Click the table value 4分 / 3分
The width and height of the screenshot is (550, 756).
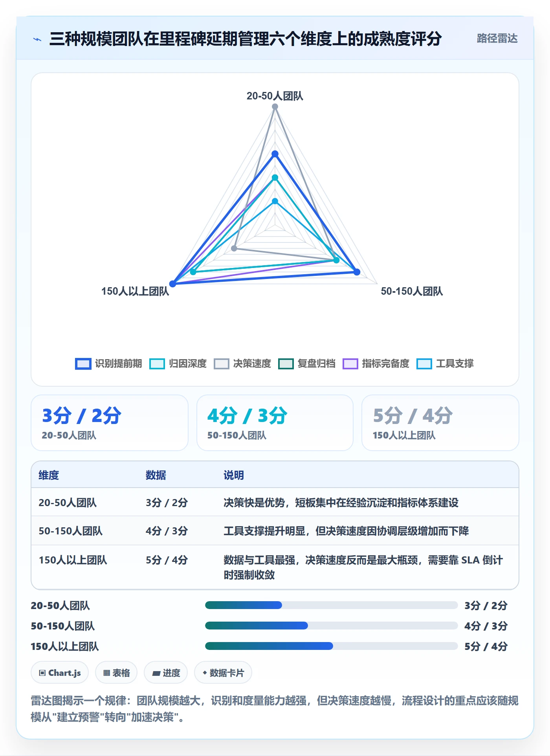167,531
